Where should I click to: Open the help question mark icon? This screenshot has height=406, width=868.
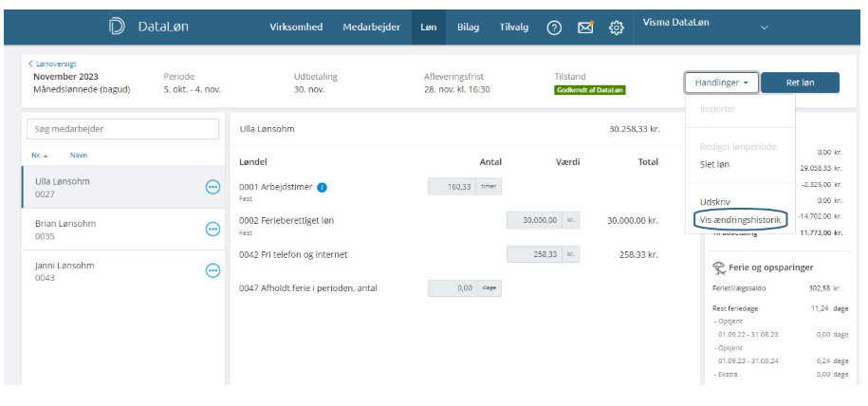pyautogui.click(x=553, y=28)
